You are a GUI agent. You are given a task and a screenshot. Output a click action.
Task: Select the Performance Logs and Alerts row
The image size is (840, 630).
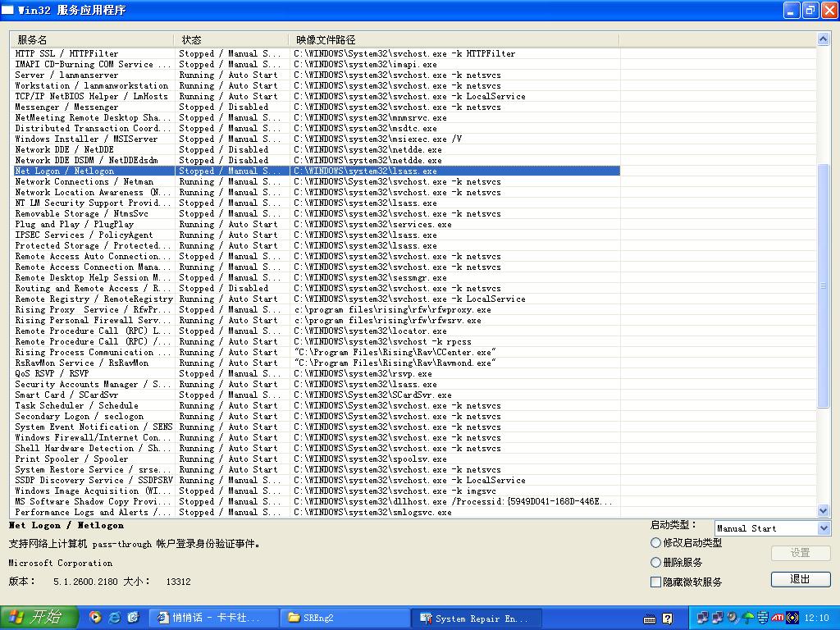tap(316, 512)
